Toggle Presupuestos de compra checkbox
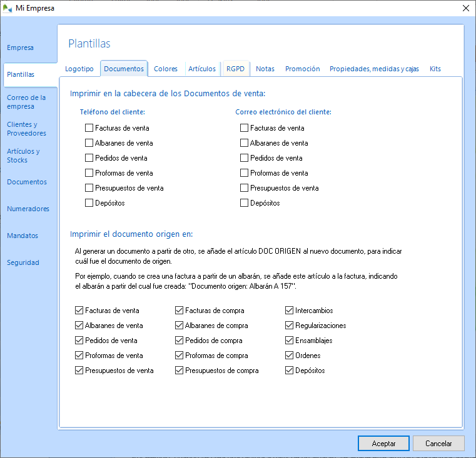This screenshot has height=458, width=476. tap(180, 371)
